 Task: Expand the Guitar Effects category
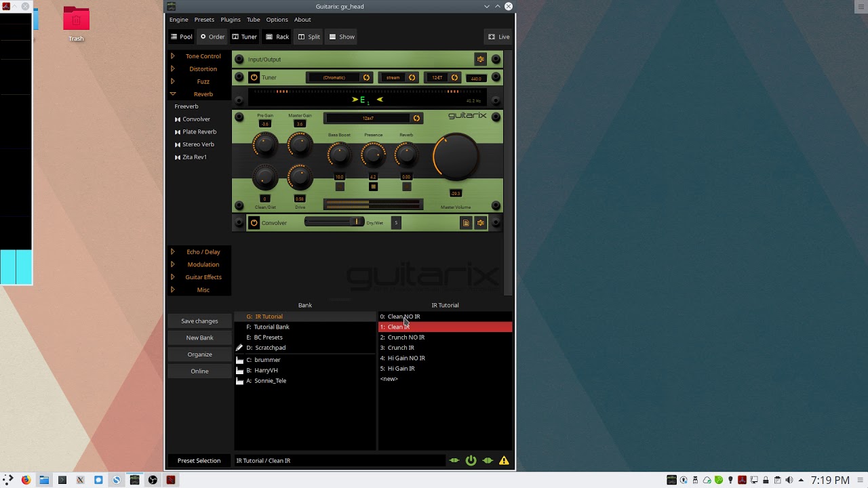click(x=172, y=277)
